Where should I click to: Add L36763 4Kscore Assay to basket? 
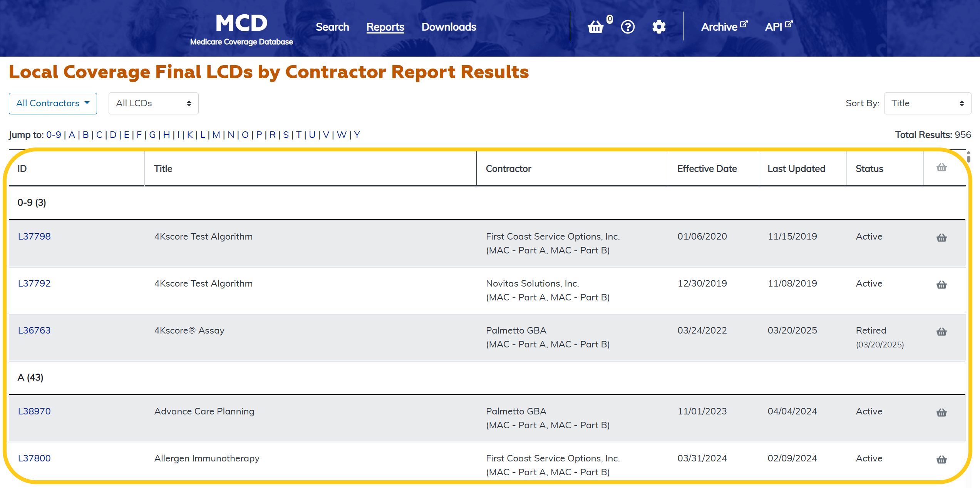941,332
